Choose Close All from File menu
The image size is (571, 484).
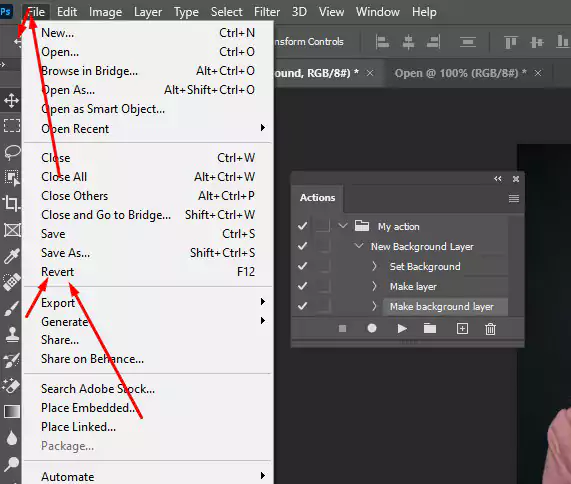pyautogui.click(x=148, y=177)
